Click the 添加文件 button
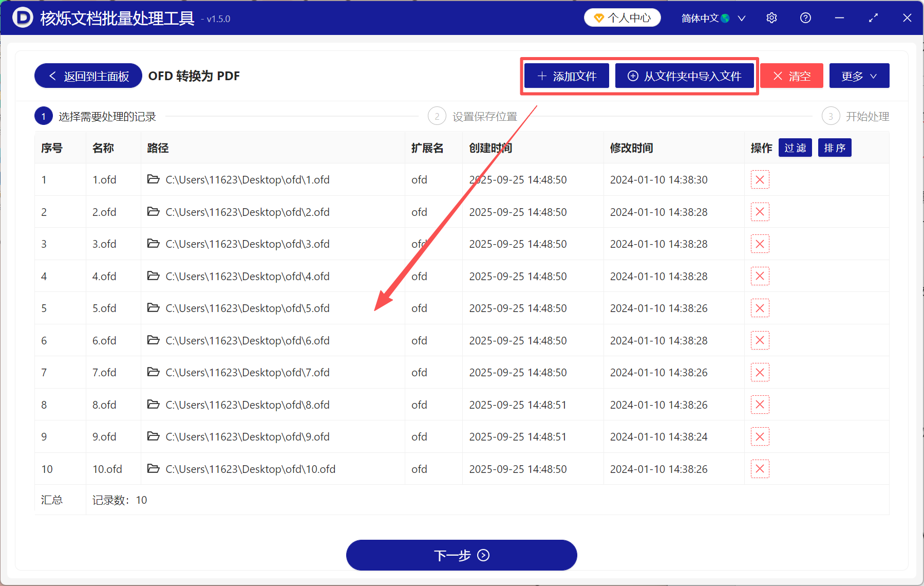924x586 pixels. click(566, 76)
